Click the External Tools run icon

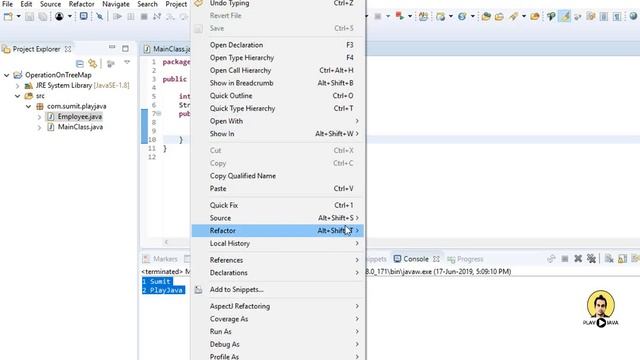400,16
